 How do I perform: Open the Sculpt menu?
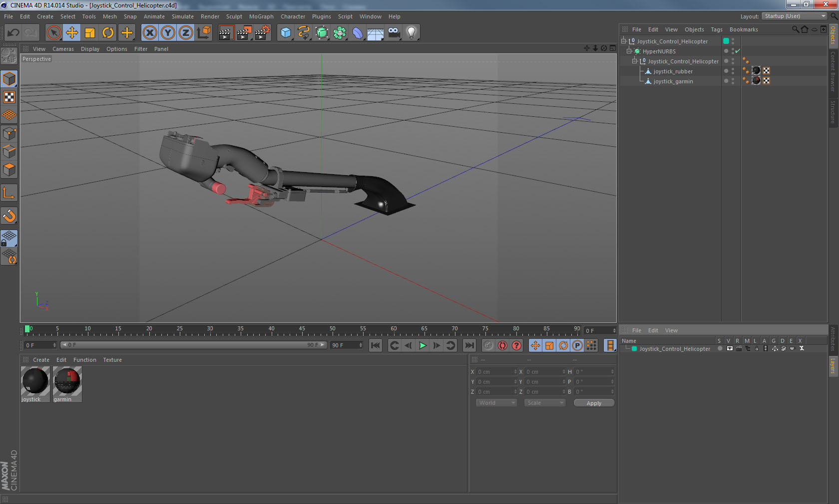234,16
